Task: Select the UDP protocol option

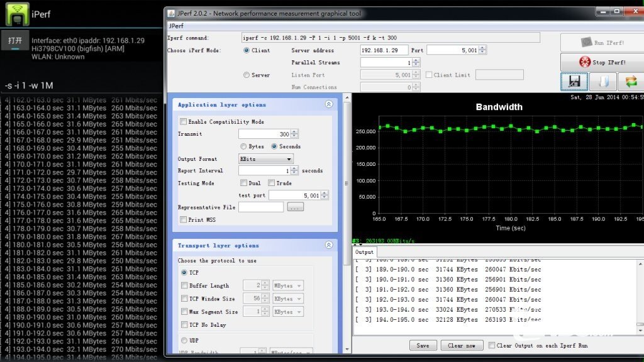Action: click(184, 340)
